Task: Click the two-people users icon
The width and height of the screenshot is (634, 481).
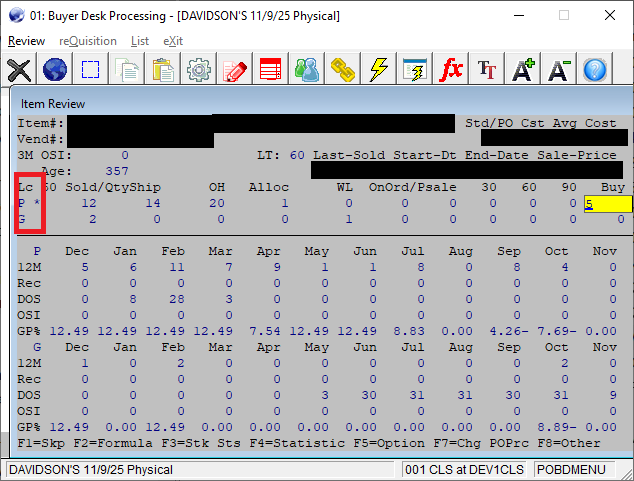Action: [307, 70]
